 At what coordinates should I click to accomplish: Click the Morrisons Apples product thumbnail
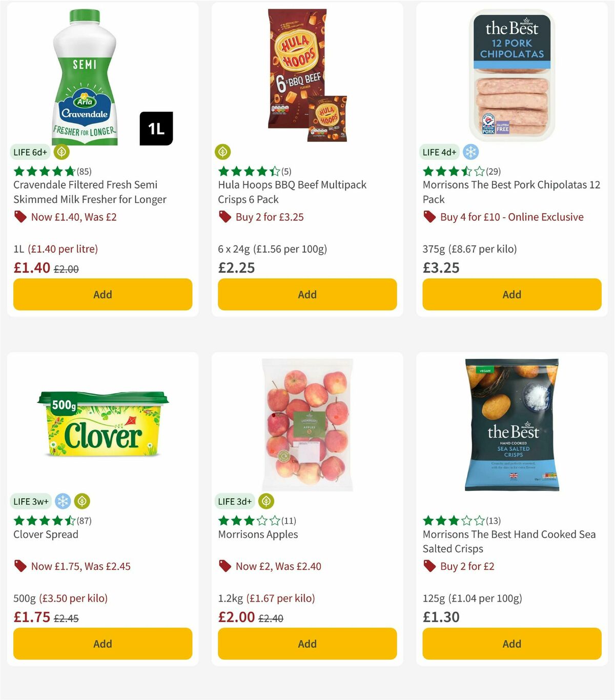point(306,425)
